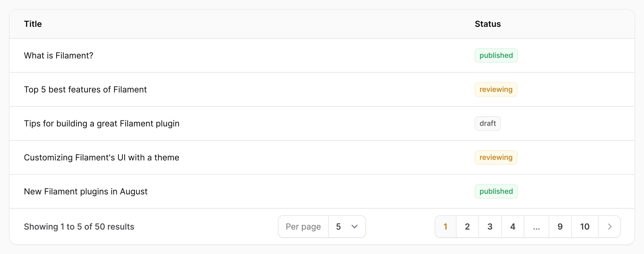
Task: Click the pagination ellipsis
Action: pyautogui.click(x=536, y=227)
